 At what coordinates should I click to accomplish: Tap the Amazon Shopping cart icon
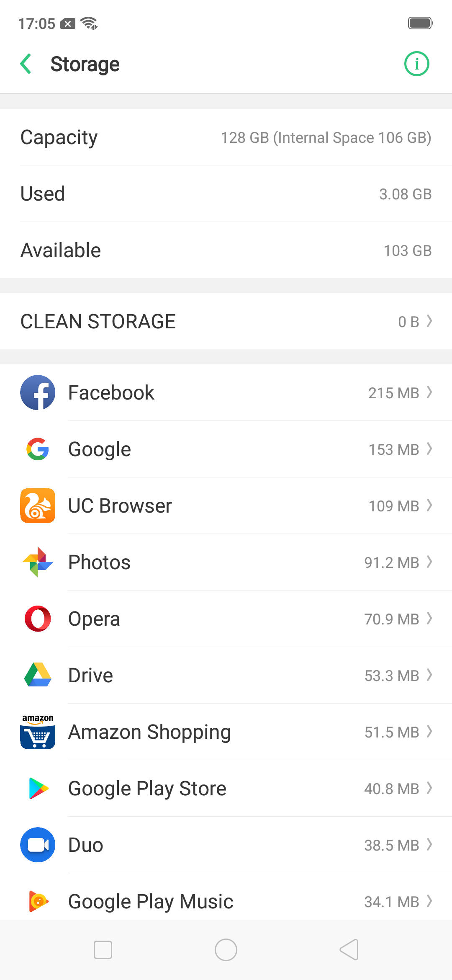[x=38, y=732]
